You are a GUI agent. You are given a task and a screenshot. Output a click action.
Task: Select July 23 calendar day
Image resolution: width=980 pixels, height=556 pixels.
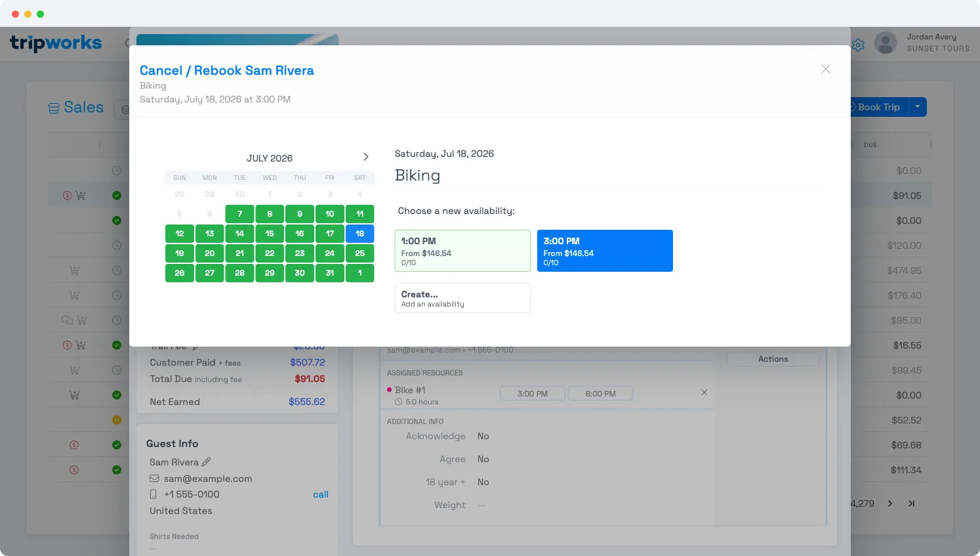point(300,253)
